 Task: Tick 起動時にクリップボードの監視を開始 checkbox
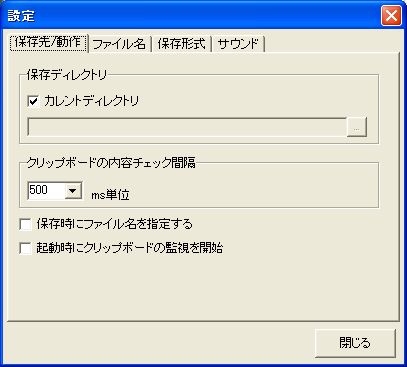(26, 248)
